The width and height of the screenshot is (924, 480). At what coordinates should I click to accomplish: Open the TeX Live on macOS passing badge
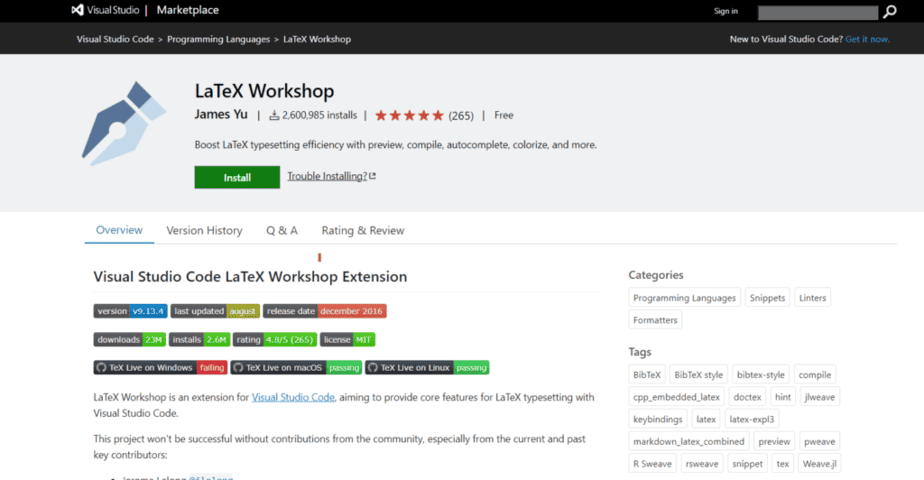click(x=296, y=368)
